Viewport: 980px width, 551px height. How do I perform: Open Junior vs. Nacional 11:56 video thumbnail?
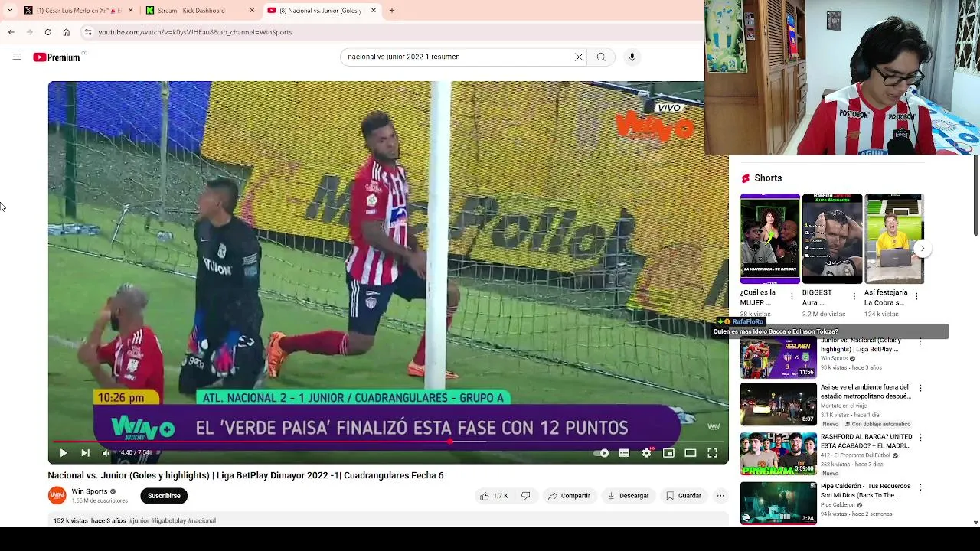[778, 357]
